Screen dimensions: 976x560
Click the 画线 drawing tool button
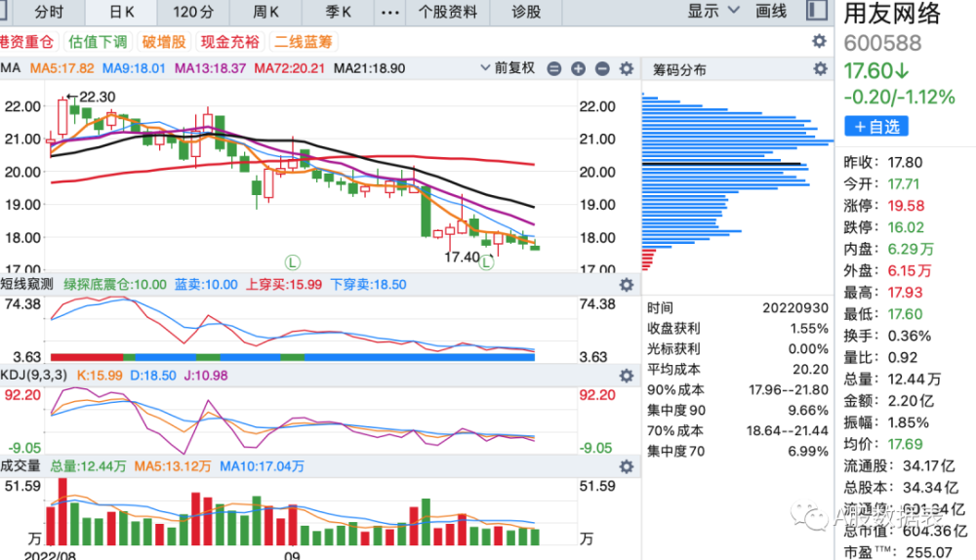pyautogui.click(x=771, y=11)
